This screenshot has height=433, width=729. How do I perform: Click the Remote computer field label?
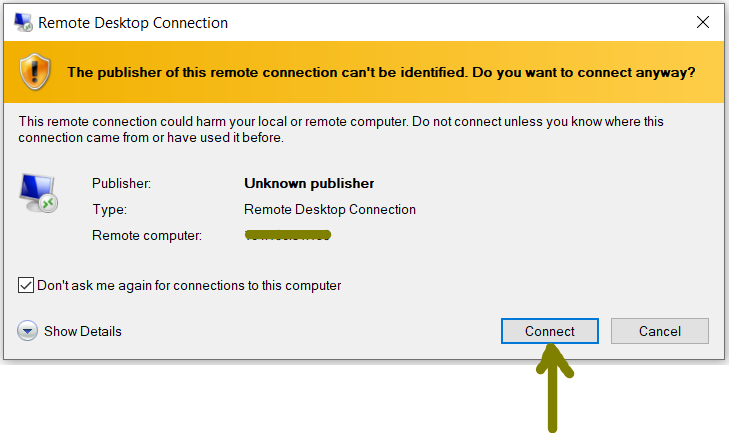(x=147, y=235)
